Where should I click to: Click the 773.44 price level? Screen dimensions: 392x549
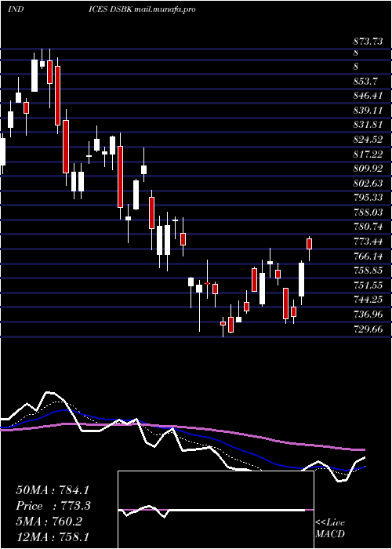(368, 242)
